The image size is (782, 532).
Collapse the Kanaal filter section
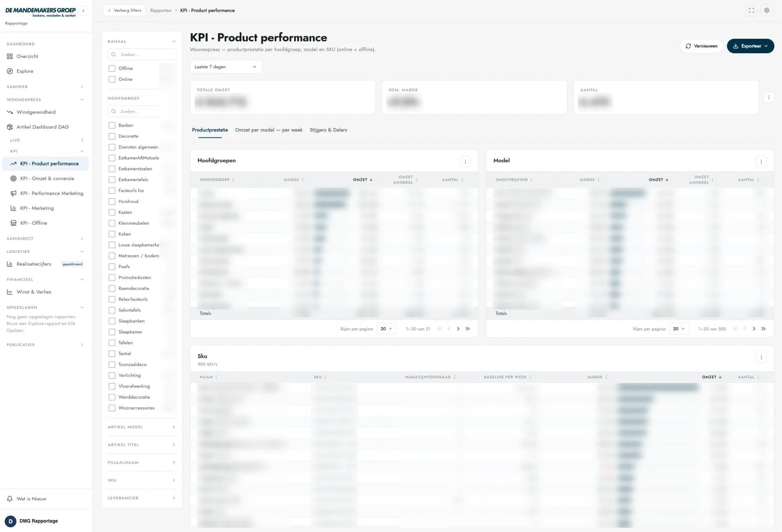pyautogui.click(x=142, y=41)
